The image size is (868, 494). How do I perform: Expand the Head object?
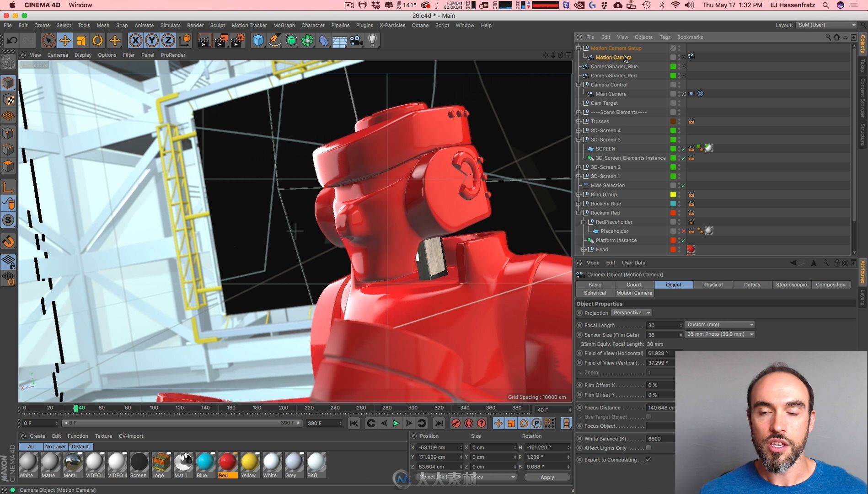(x=584, y=249)
